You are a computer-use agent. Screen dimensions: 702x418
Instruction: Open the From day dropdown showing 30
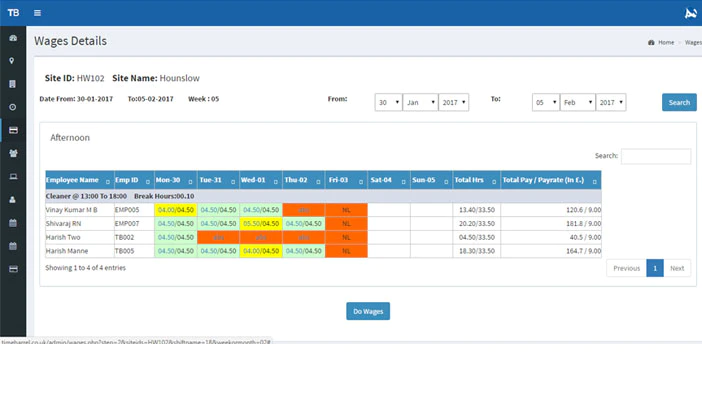(388, 102)
